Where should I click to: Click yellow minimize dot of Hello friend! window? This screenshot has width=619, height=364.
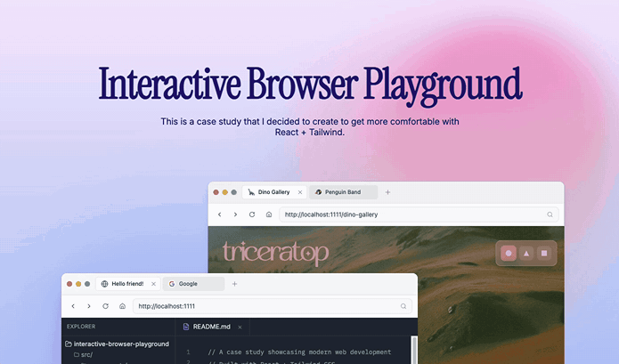click(x=78, y=284)
